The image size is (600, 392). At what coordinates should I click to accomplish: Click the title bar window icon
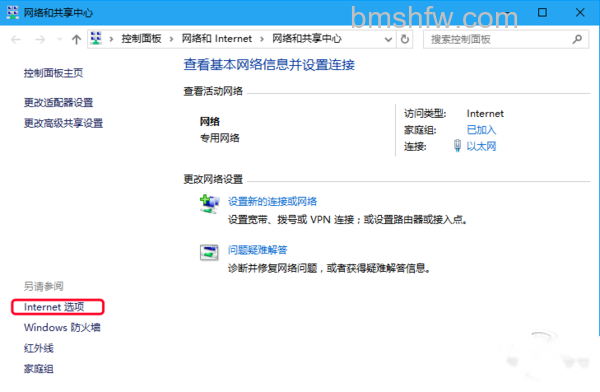tap(13, 12)
